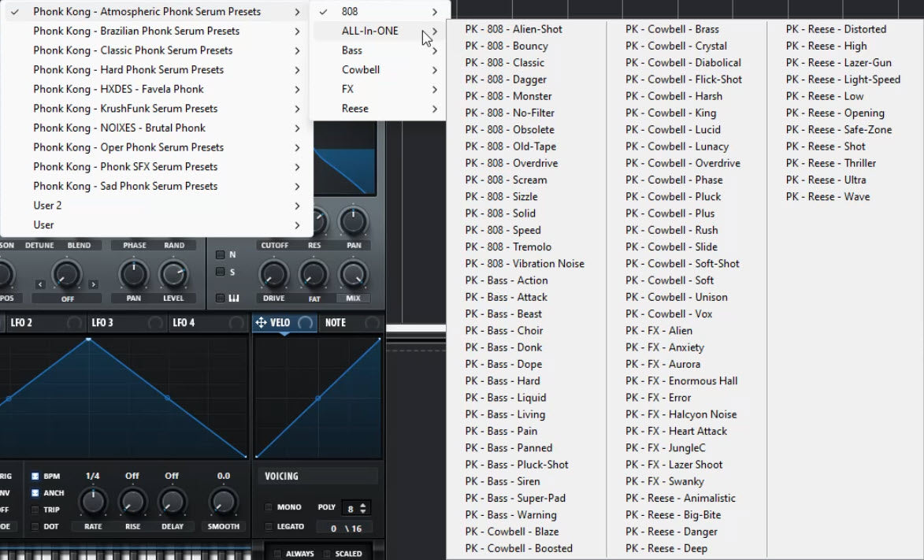This screenshot has width=924, height=560.
Task: Click the piano keytrack icon in the filter section
Action: (x=233, y=299)
